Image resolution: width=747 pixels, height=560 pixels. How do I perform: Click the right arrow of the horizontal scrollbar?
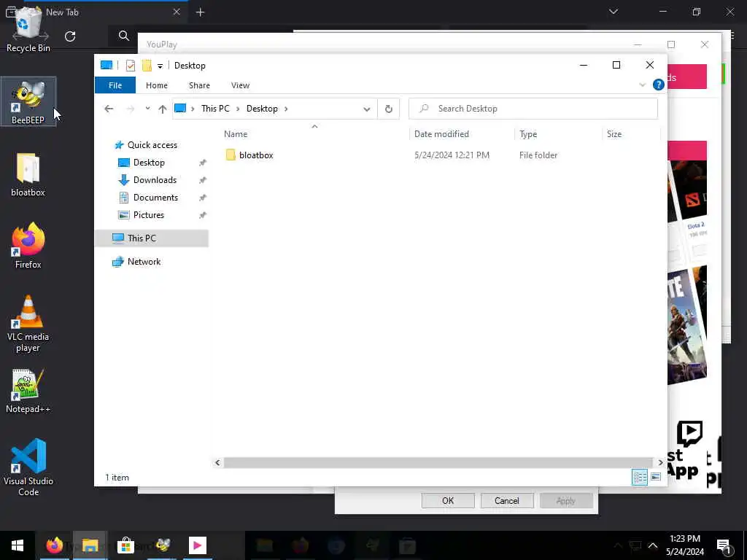pyautogui.click(x=660, y=462)
